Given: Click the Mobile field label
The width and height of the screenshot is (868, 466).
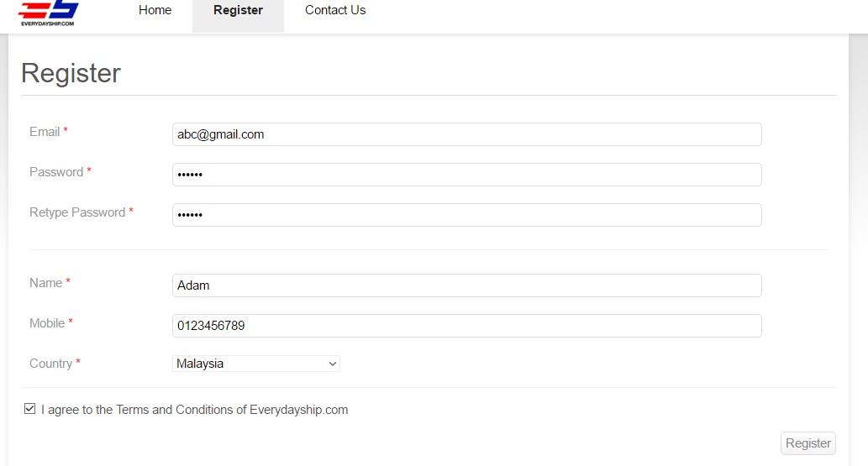Looking at the screenshot, I should point(47,323).
